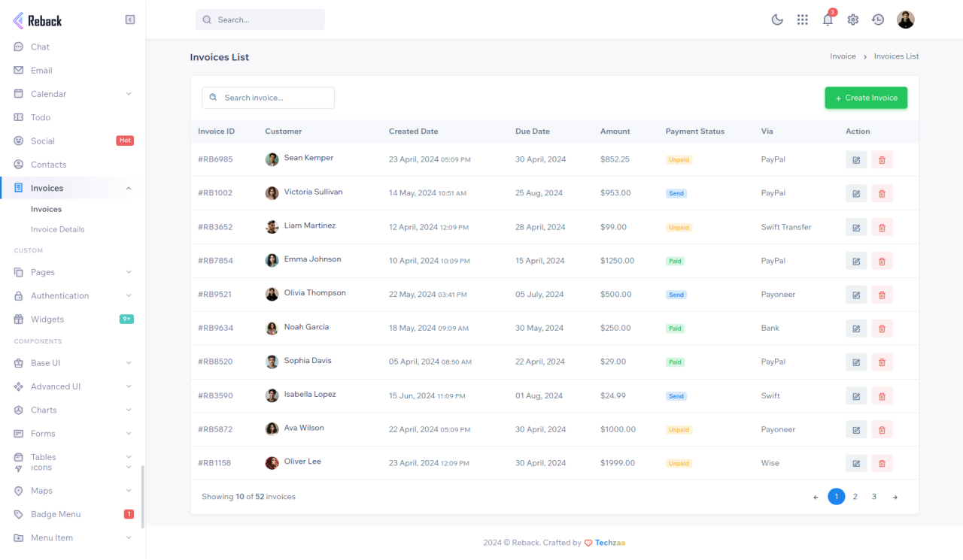Image resolution: width=963 pixels, height=560 pixels.
Task: Open the activity history clock icon
Action: pyautogui.click(x=878, y=20)
